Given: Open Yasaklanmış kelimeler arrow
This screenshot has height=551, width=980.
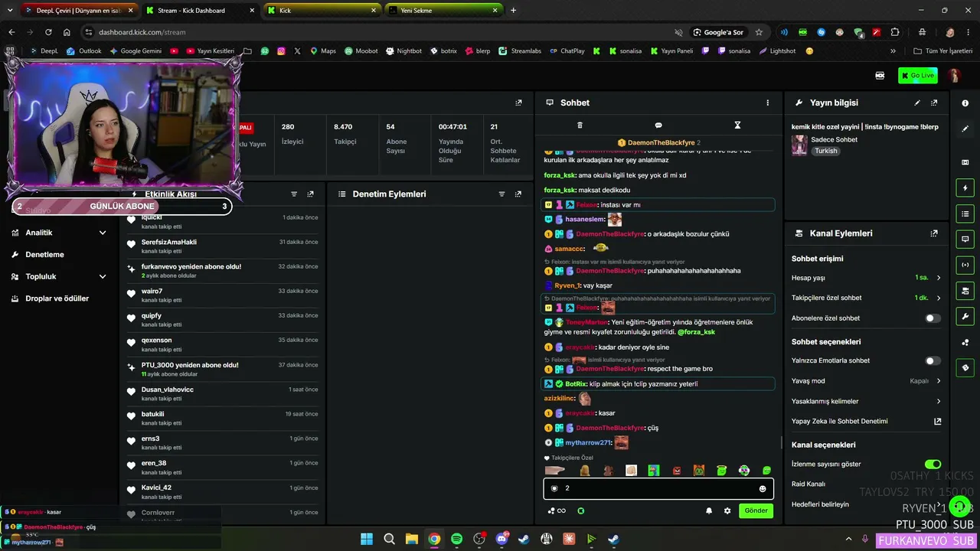Looking at the screenshot, I should click(x=939, y=401).
